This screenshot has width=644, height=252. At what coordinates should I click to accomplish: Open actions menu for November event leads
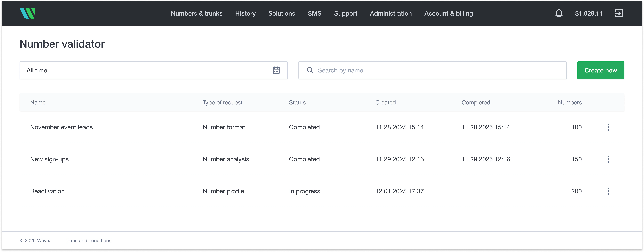[x=608, y=127]
